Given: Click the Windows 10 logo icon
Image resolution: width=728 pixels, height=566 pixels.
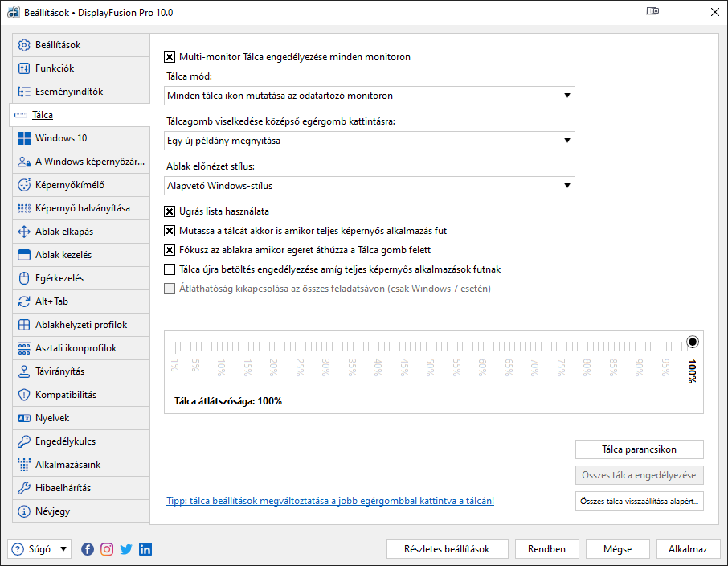Looking at the screenshot, I should 23,138.
